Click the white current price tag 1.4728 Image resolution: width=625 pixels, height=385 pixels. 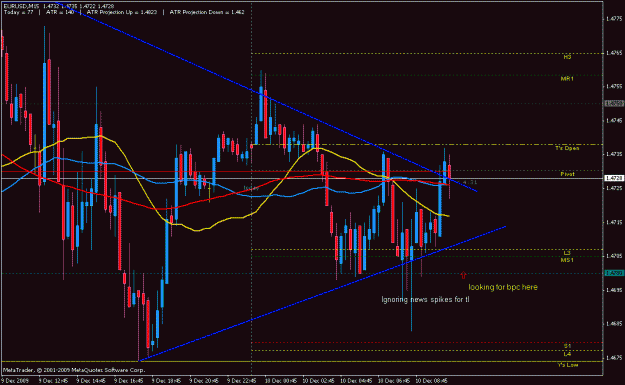(614, 178)
